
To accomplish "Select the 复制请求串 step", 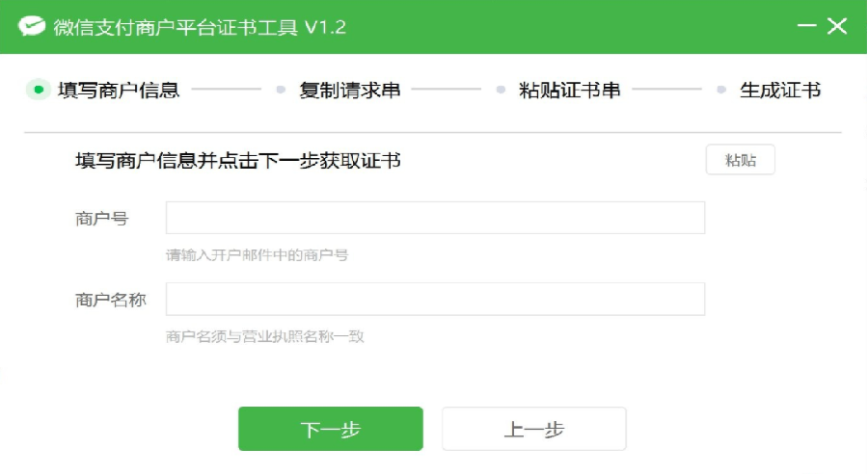I will (350, 91).
